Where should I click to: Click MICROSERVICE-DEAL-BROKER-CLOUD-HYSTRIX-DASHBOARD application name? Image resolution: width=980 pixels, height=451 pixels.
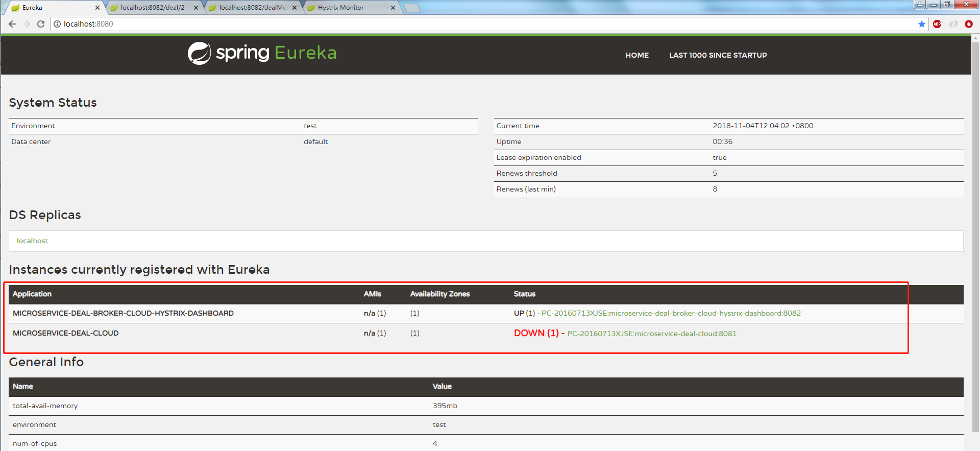point(123,313)
